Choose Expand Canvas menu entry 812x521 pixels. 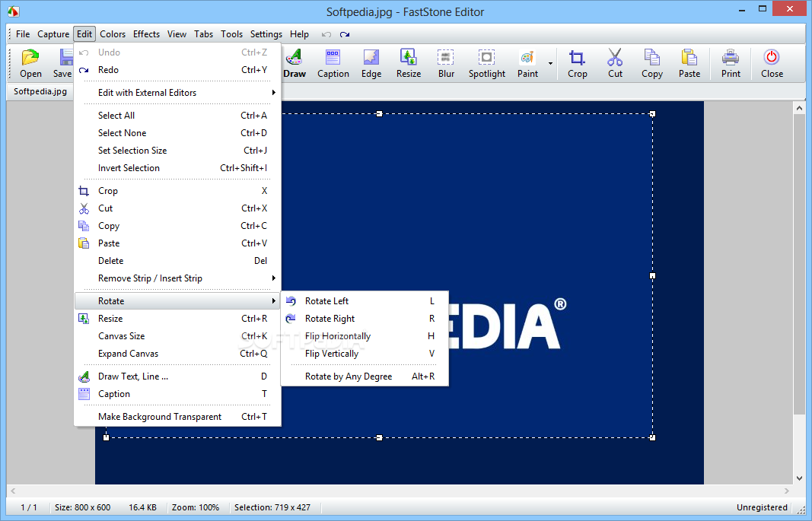click(177, 354)
